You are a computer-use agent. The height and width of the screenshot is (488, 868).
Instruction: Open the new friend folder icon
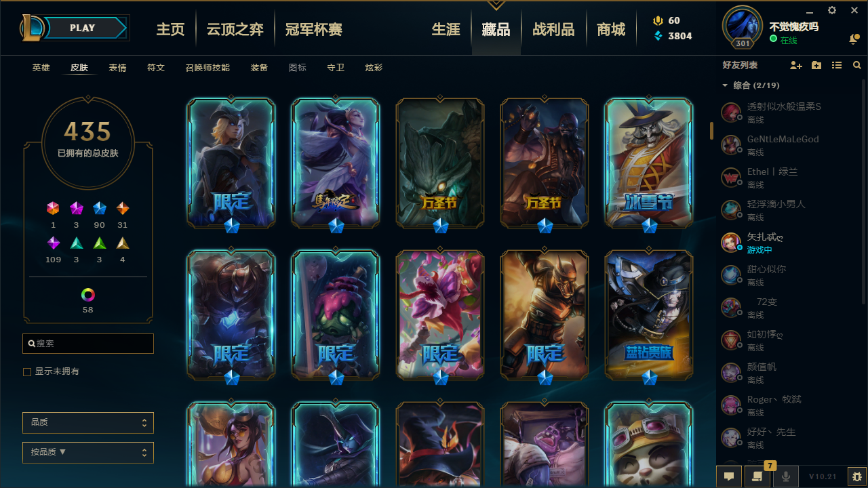[816, 65]
